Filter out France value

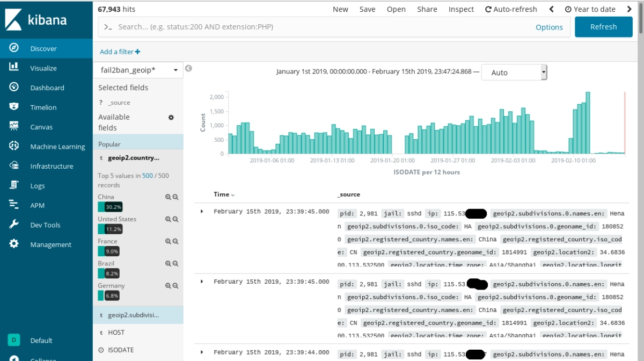tap(175, 242)
